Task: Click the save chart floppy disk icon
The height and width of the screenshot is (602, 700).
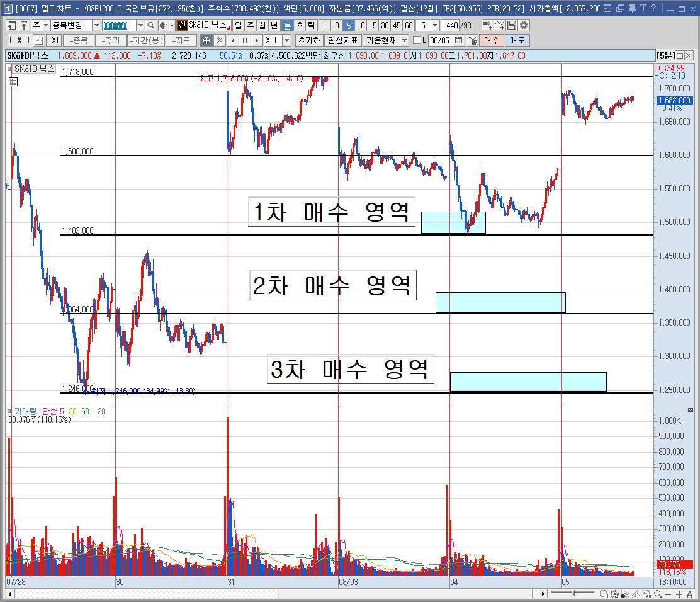Action: (x=512, y=25)
